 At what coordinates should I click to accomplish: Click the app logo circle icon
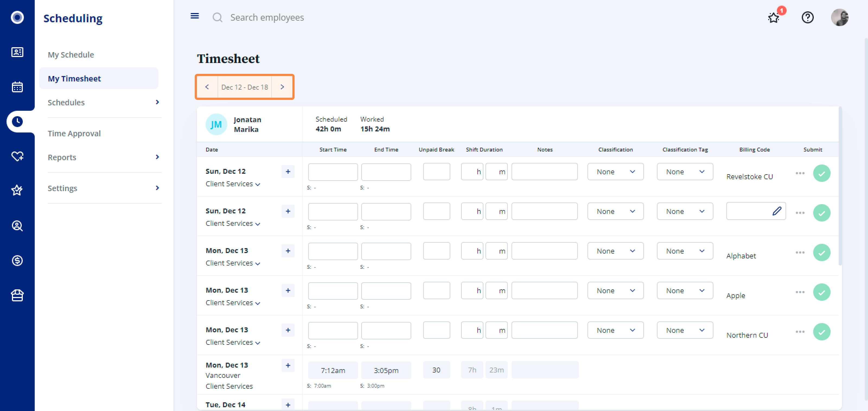(x=17, y=17)
